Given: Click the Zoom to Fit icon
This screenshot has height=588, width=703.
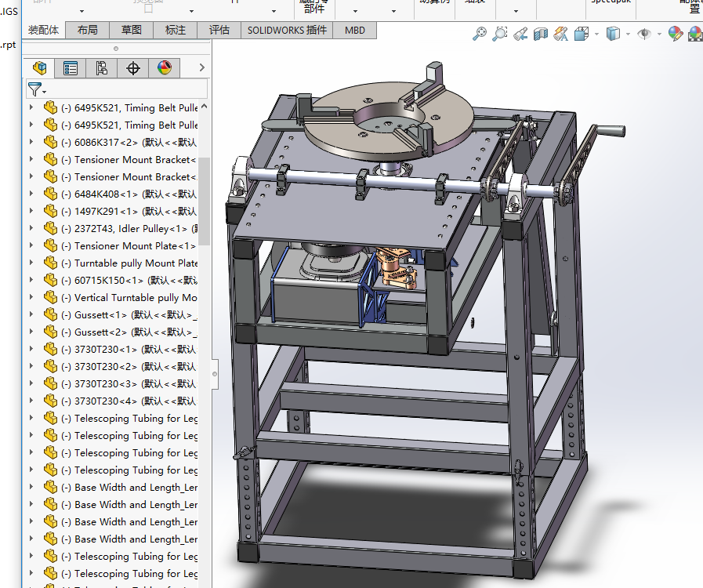Looking at the screenshot, I should (480, 34).
